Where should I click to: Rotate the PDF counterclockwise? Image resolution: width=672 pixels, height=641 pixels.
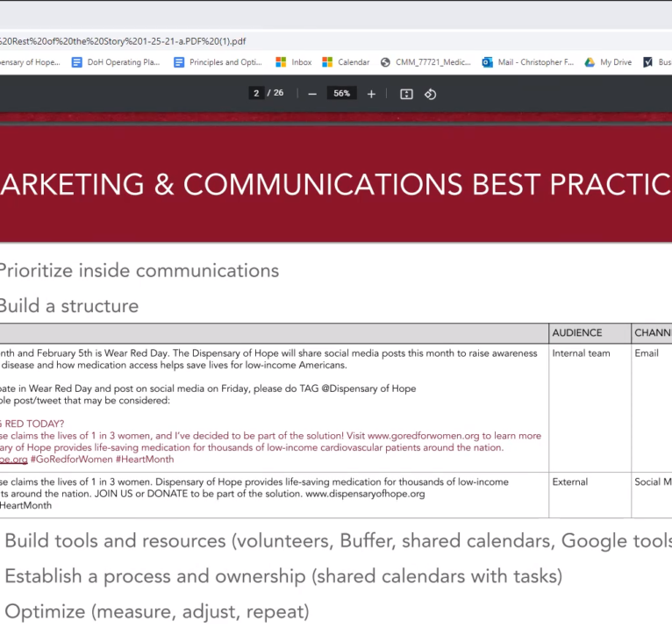point(431,94)
